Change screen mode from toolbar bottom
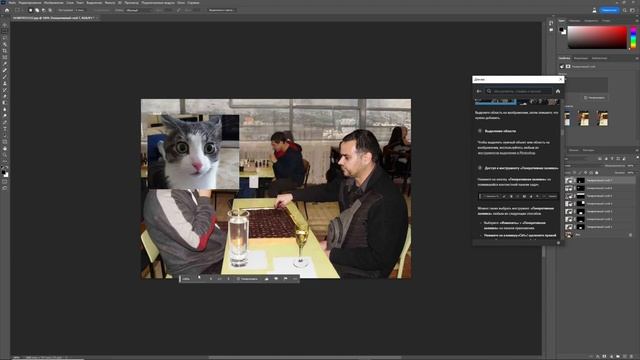This screenshot has width=640, height=360. coord(5,188)
